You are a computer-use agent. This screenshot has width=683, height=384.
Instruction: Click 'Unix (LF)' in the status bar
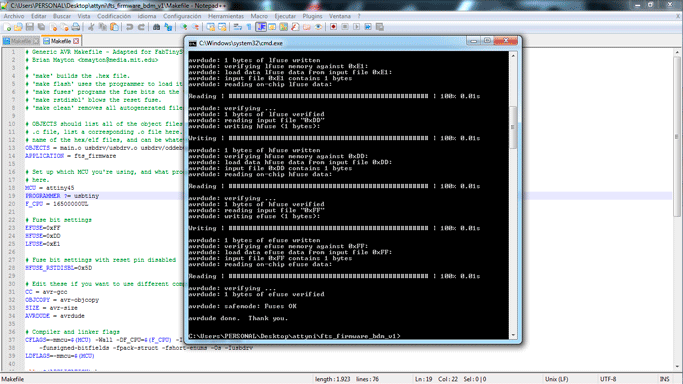[556, 379]
